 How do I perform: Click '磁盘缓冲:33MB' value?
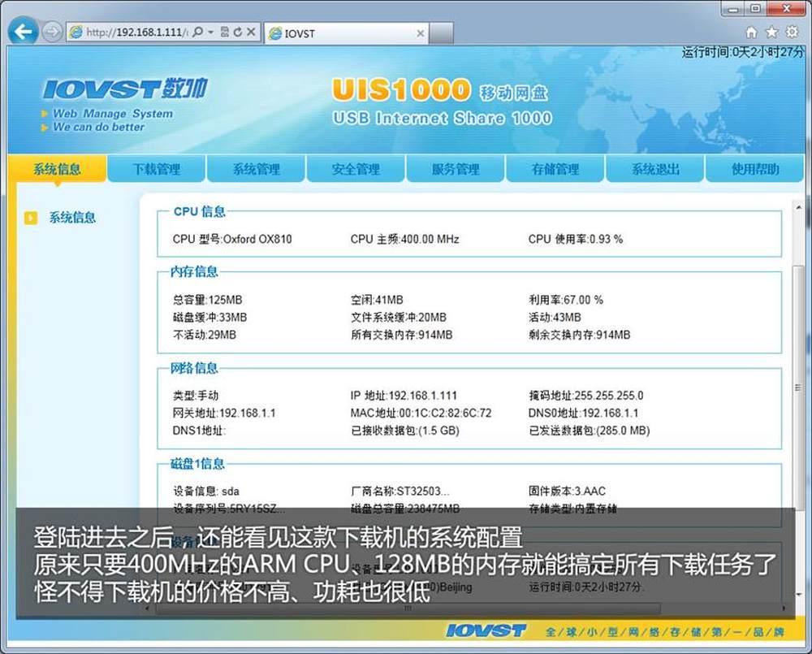tap(209, 317)
